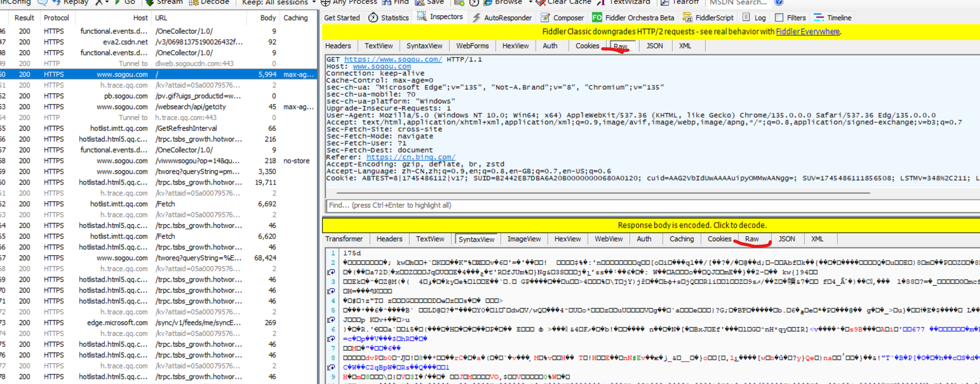Click the Save icon in toolbar
Screen dimensions: 980x384
[x=419, y=3]
